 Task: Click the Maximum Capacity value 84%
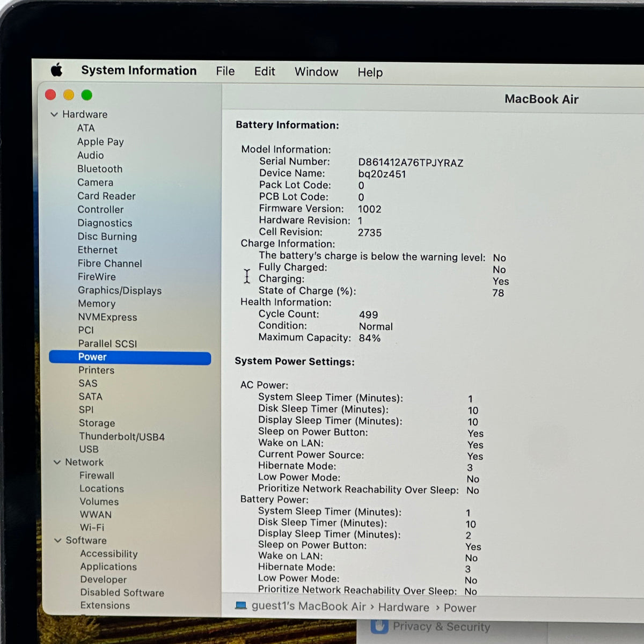pos(370,338)
